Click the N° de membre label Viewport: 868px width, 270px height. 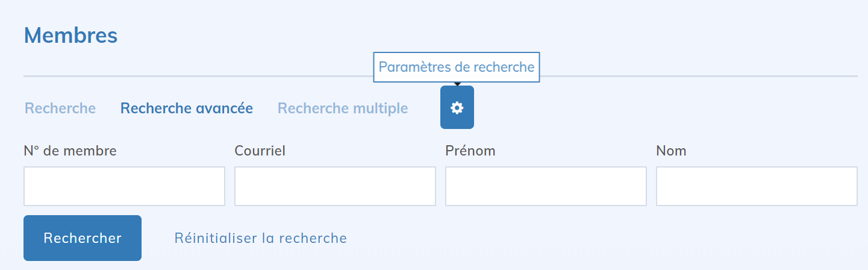tap(70, 151)
